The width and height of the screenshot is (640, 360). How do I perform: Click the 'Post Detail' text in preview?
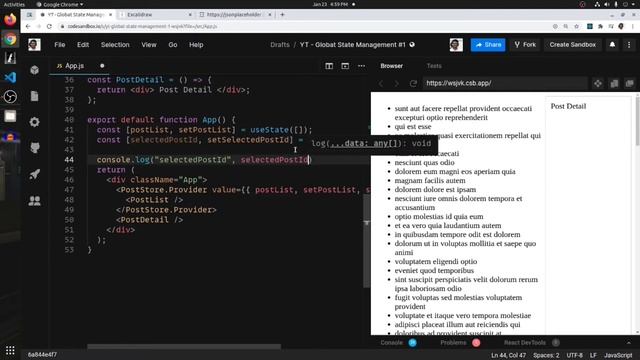[x=568, y=106]
